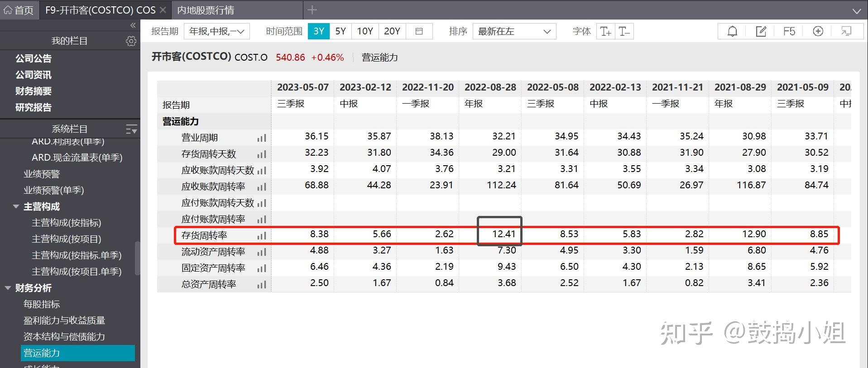868x368 pixels.
Task: Select ARD.现金流量表(单季) item
Action: (77, 158)
